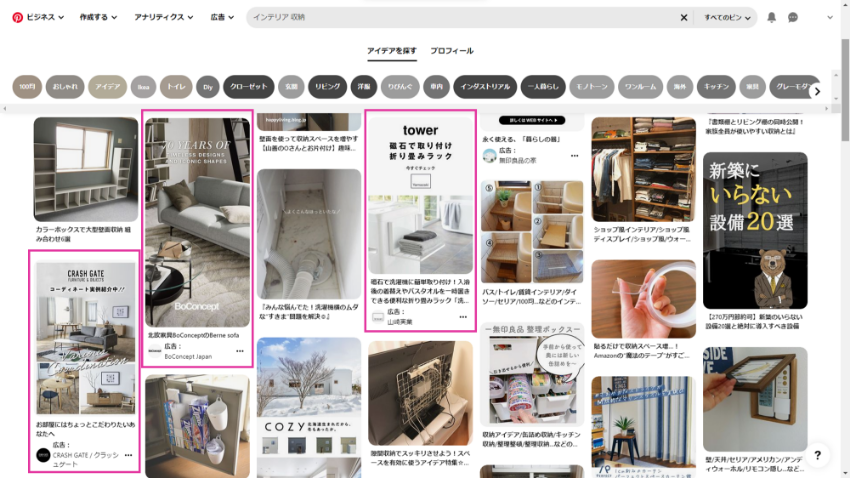This screenshot has width=850, height=482.
Task: Click the BoConcept Japan advertiser avatar
Action: tap(155, 351)
